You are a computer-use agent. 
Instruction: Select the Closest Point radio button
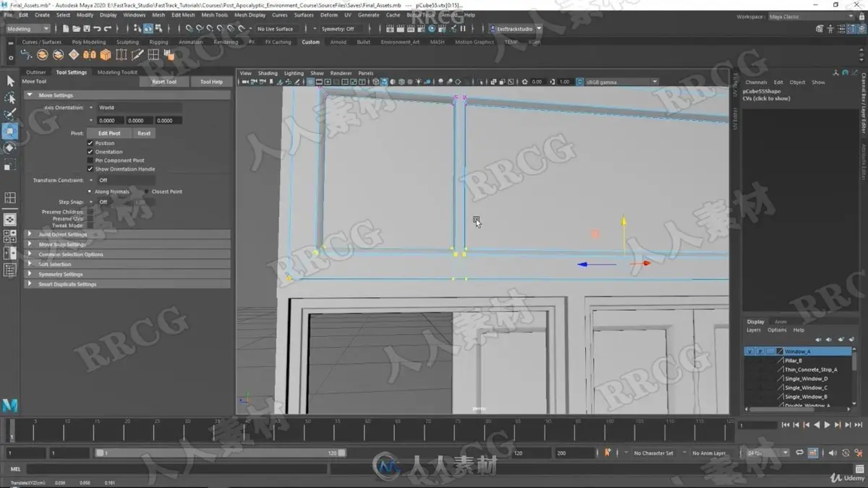[x=146, y=192]
